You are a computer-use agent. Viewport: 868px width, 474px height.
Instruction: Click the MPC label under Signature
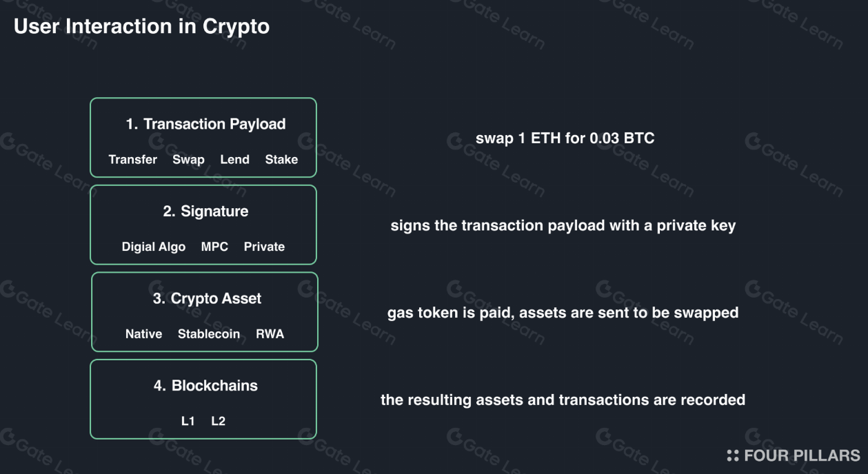click(214, 247)
